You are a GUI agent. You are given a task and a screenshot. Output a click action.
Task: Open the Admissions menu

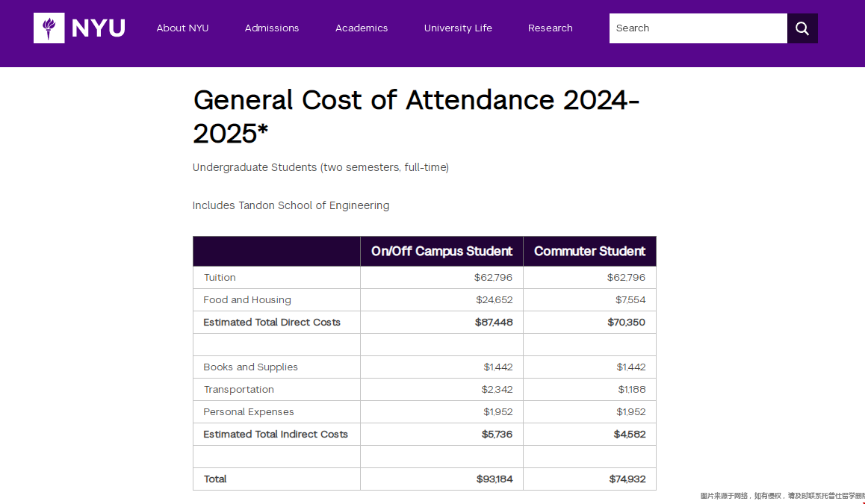pos(272,28)
